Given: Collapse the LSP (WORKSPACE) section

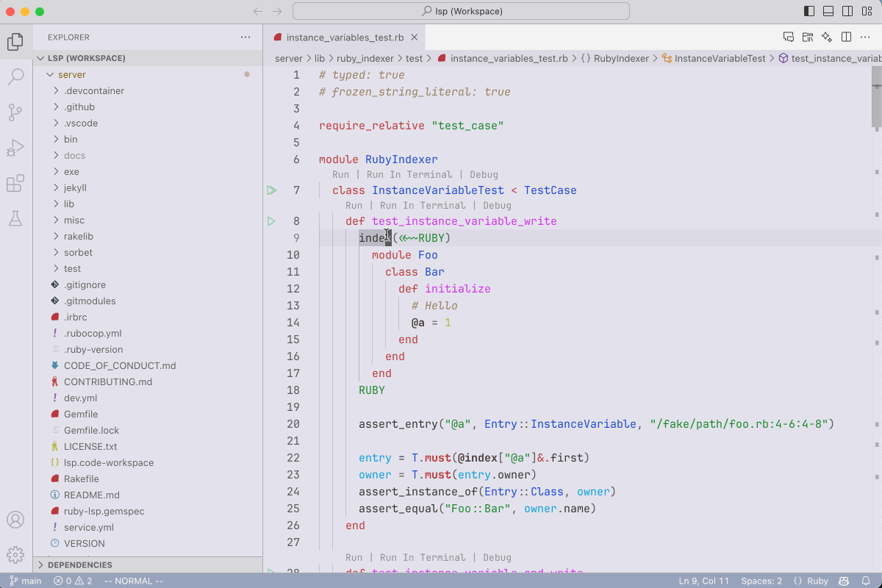Looking at the screenshot, I should [x=148, y=58].
